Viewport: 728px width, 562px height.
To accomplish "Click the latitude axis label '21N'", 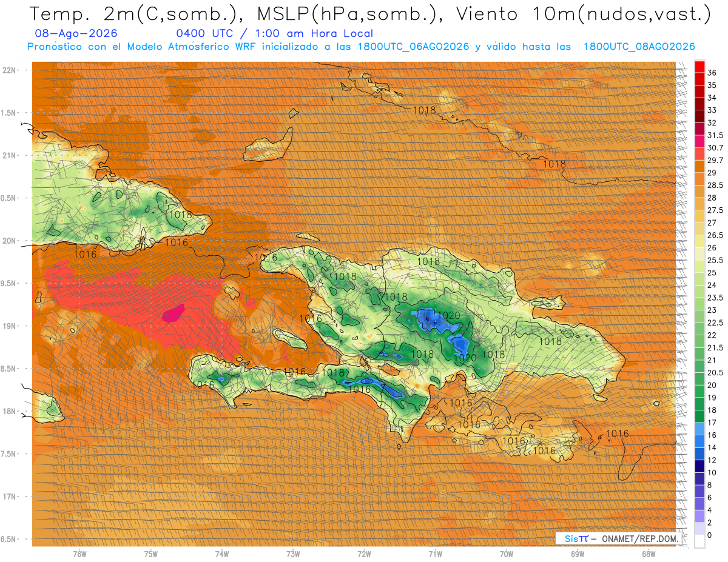I will tap(9, 155).
